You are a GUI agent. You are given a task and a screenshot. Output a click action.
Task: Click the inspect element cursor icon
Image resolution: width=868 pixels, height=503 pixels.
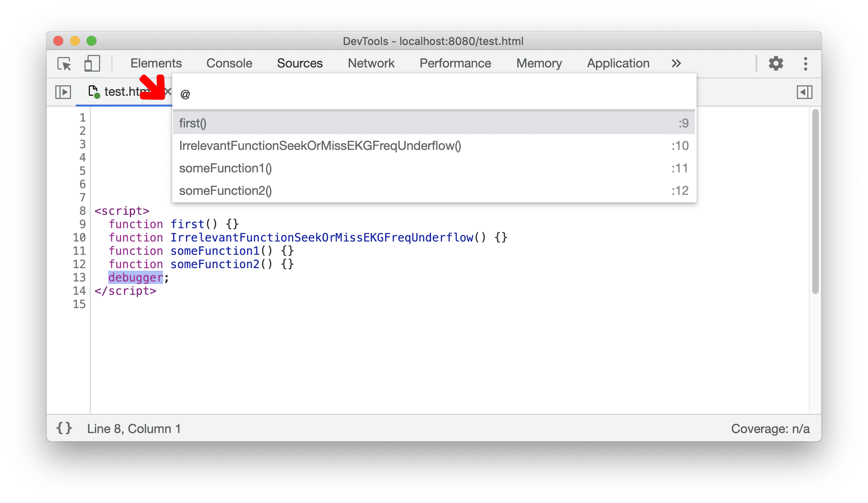(x=64, y=63)
